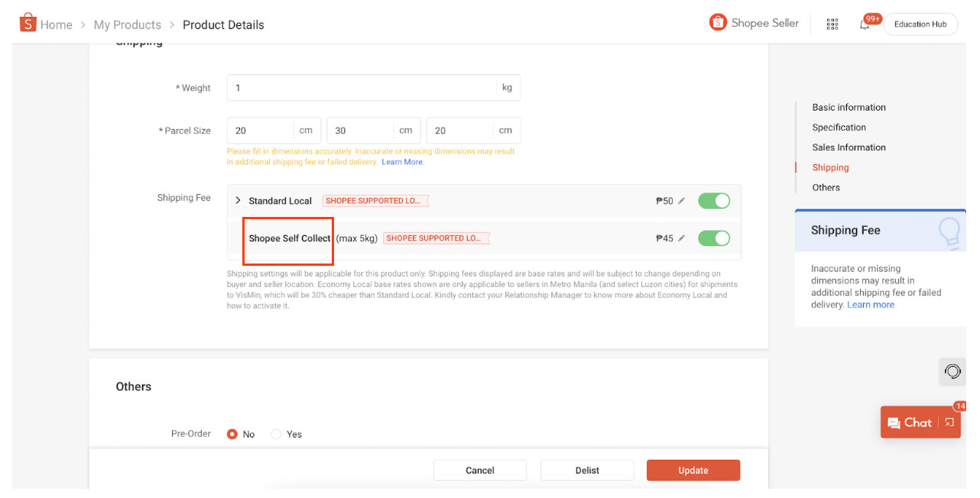Click the Shipping Fee info panel header
This screenshot has width=980, height=498.
[845, 230]
